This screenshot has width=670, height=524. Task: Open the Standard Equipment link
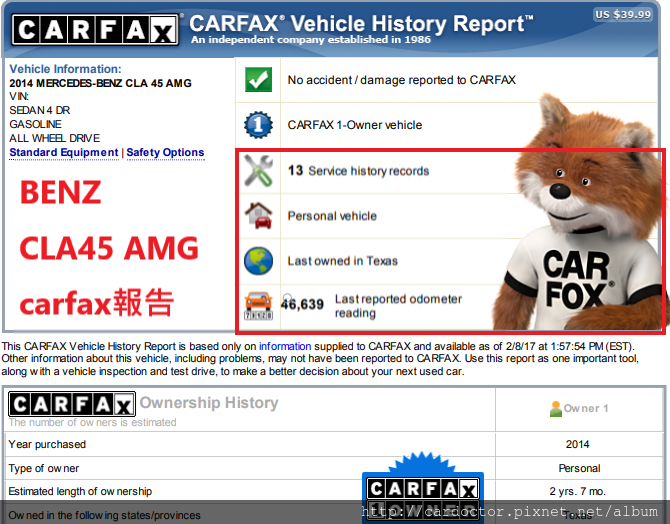(64, 153)
